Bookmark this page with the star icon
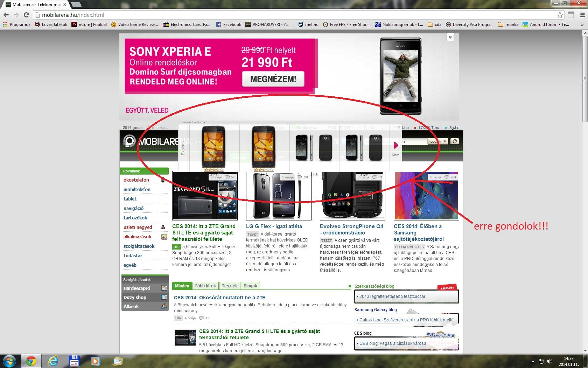 coord(560,15)
